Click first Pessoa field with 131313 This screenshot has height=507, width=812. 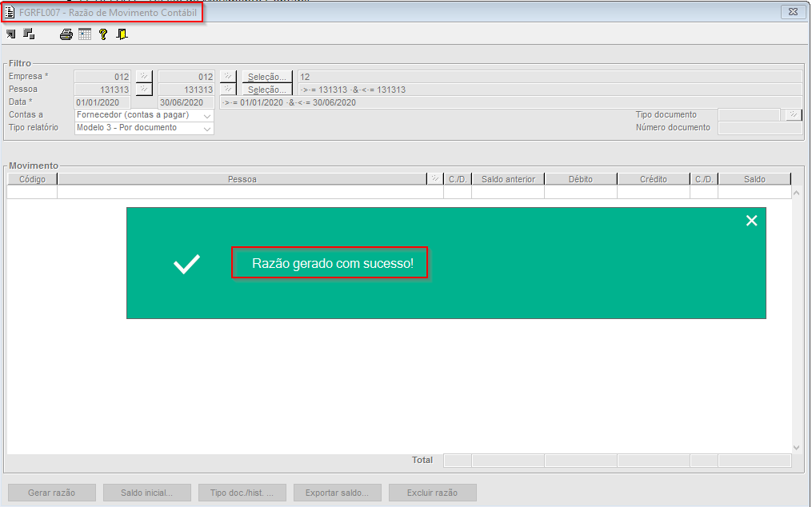[x=102, y=90]
